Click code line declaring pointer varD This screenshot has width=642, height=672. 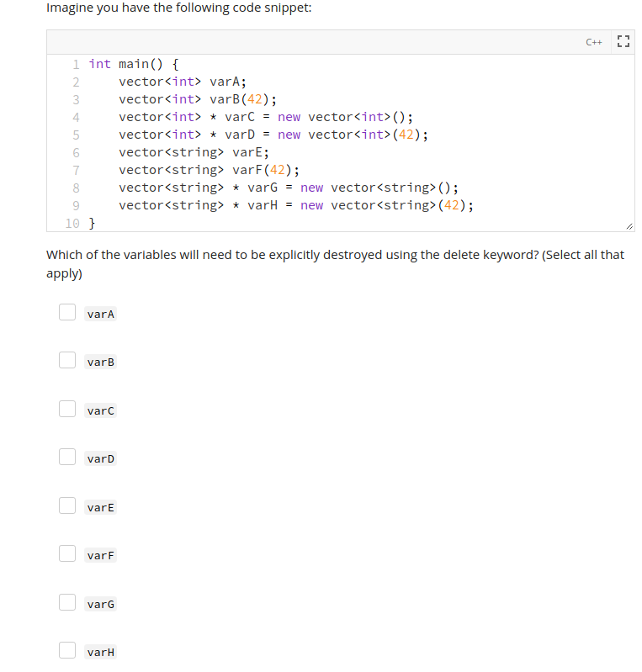click(x=273, y=135)
